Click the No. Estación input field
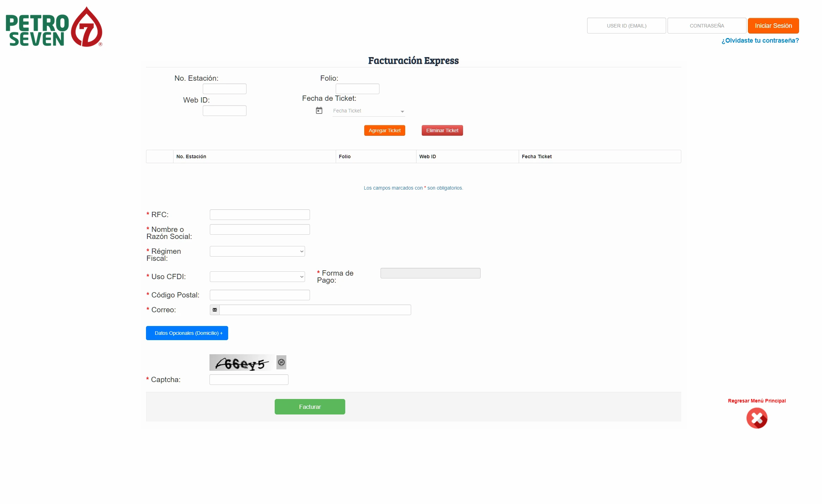 click(225, 89)
